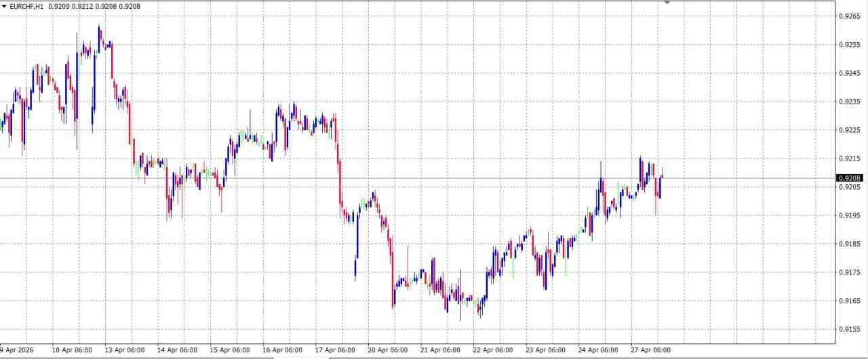Image resolution: width=868 pixels, height=359 pixels.
Task: Click the highlighted 0.9208 current price tag
Action: (x=850, y=178)
